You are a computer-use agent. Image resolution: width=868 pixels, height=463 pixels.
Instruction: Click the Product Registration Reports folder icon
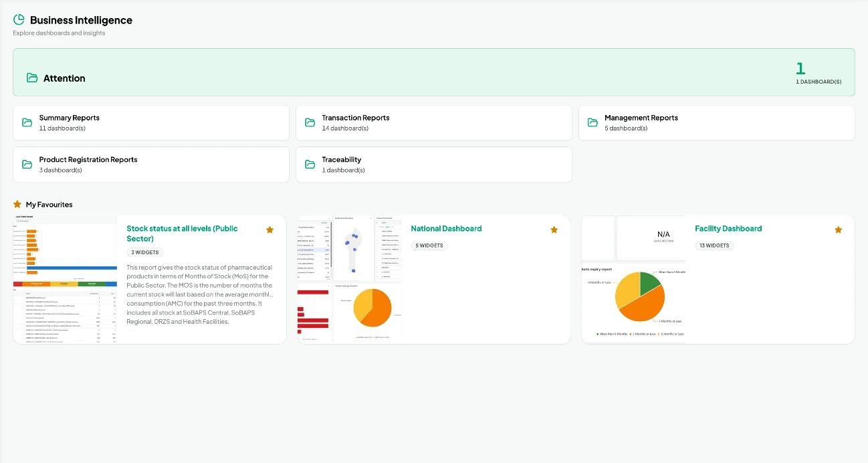(27, 165)
